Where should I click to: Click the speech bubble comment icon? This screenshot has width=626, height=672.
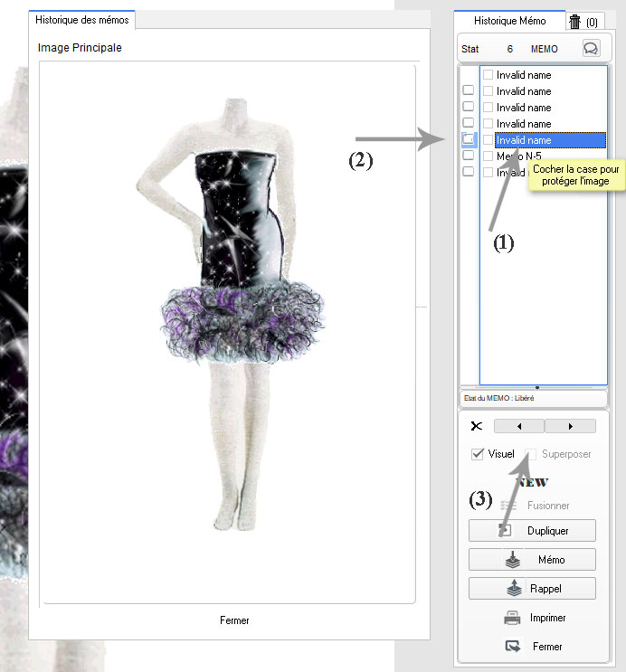click(x=590, y=49)
